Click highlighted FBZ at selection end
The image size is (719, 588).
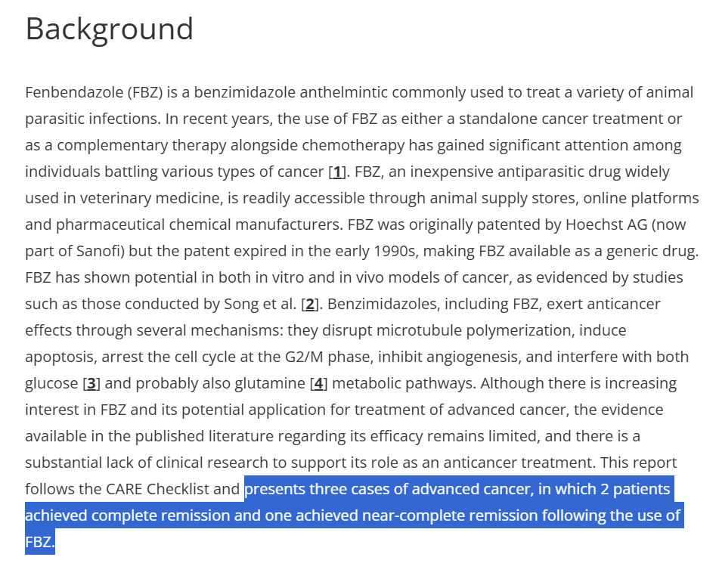point(39,542)
